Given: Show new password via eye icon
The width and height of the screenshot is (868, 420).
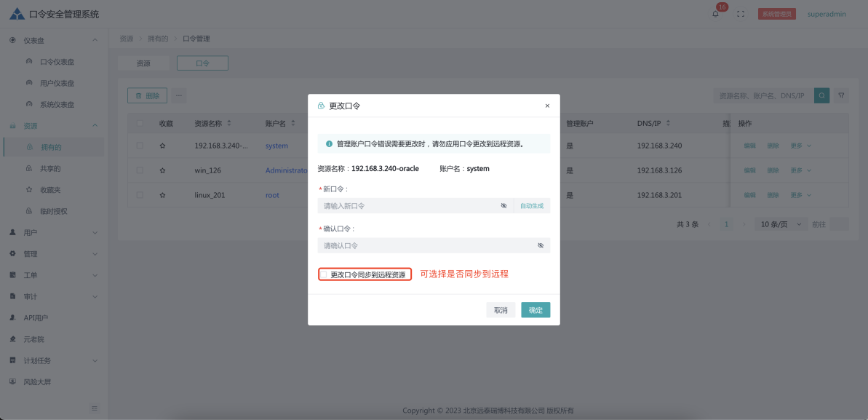Looking at the screenshot, I should click(503, 206).
